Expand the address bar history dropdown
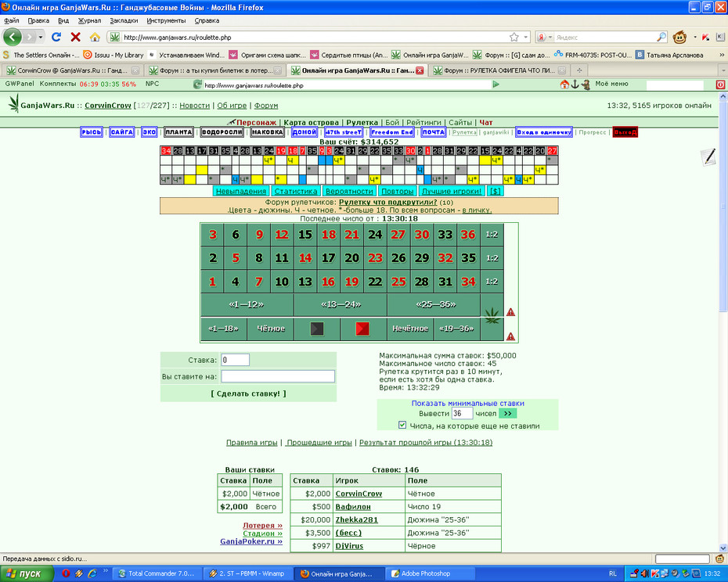This screenshot has height=582, width=728. pyautogui.click(x=526, y=37)
